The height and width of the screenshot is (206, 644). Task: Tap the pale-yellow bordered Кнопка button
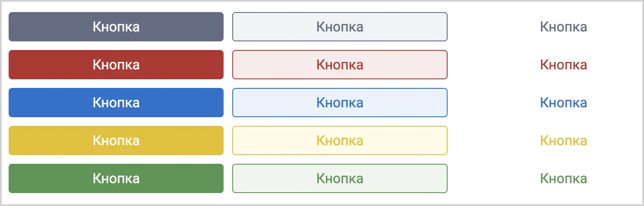(340, 140)
